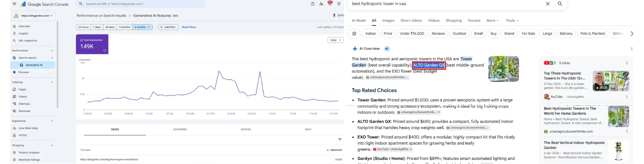The height and width of the screenshot is (164, 644).
Task: Click the Total impressions info icon
Action: (104, 50)
